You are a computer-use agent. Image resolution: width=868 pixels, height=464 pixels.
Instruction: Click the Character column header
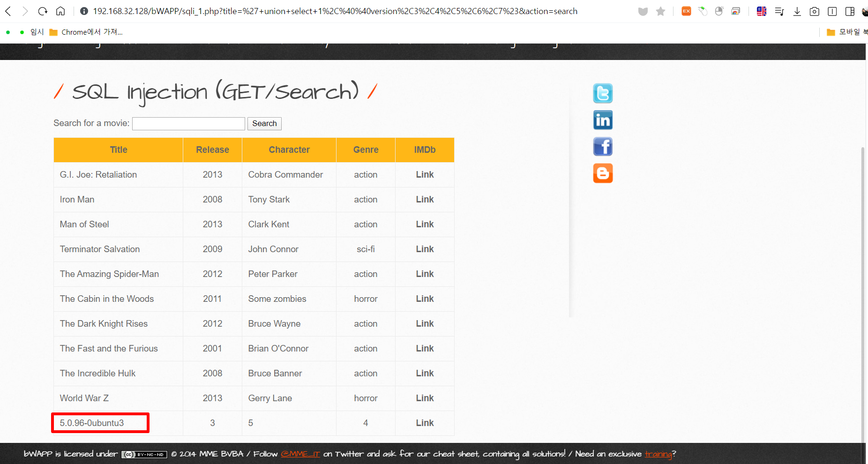289,150
